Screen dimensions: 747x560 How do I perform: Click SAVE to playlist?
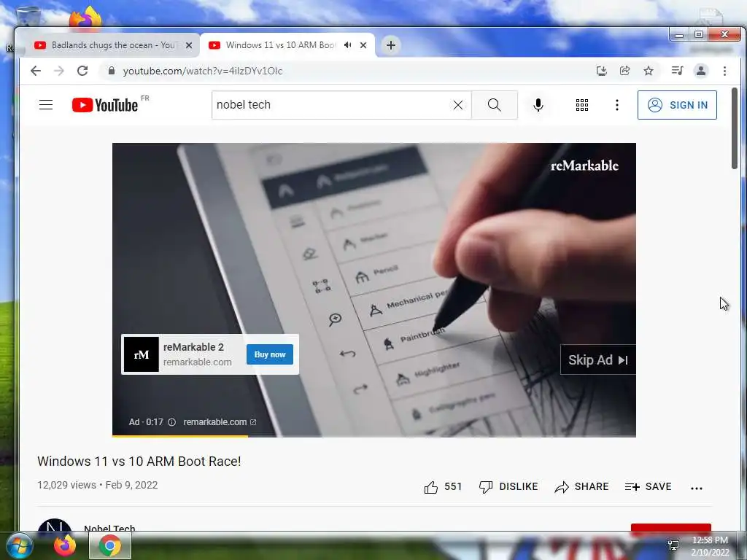coord(648,486)
